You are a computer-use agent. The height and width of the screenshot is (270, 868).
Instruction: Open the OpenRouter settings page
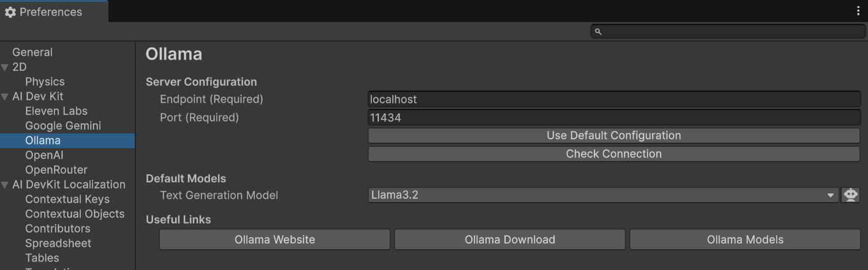coord(56,170)
